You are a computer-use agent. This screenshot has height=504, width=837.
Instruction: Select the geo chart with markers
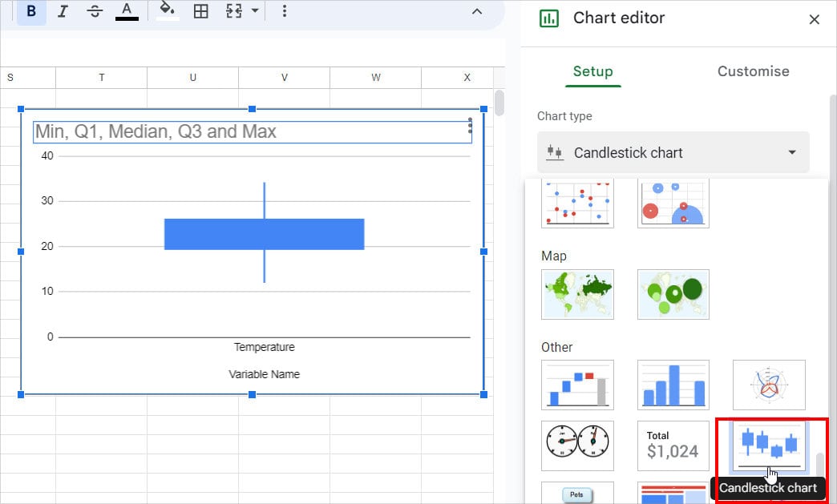[x=673, y=294]
